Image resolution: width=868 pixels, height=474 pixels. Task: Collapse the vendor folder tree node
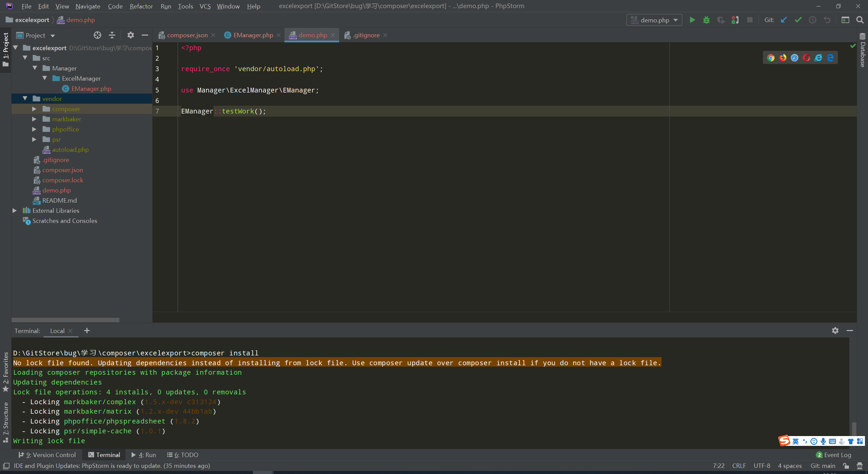(25, 99)
